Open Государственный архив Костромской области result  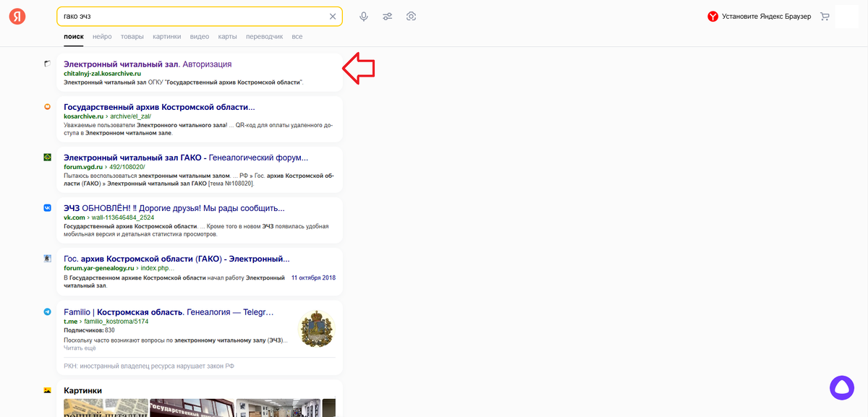[x=159, y=107]
